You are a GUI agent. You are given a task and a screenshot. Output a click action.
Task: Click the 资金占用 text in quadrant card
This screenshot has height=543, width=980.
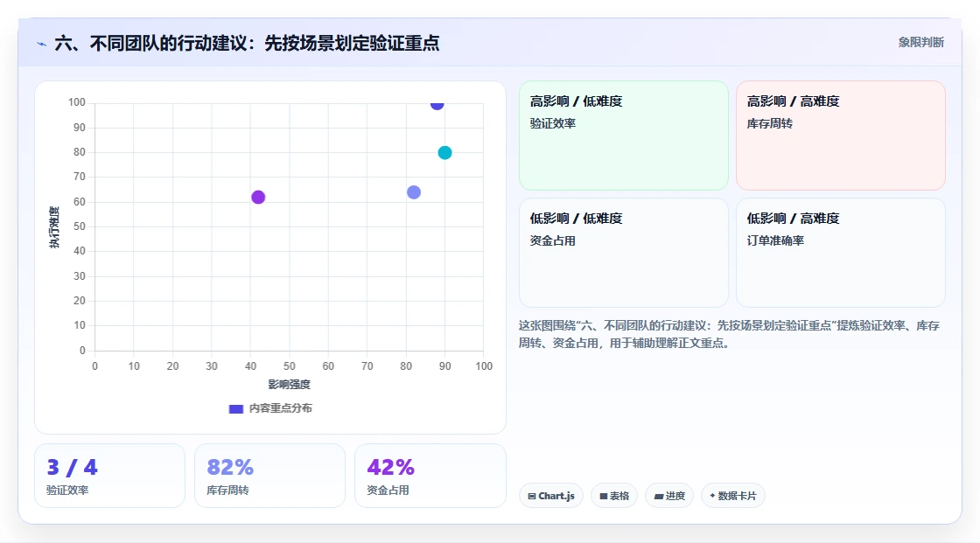pyautogui.click(x=552, y=240)
